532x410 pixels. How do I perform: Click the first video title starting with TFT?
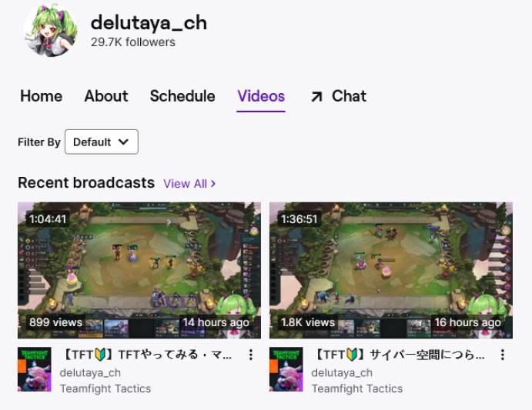coord(147,355)
